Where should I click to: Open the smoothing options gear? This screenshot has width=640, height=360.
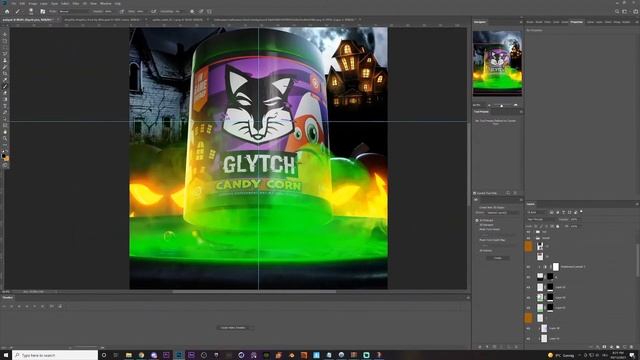click(192, 11)
